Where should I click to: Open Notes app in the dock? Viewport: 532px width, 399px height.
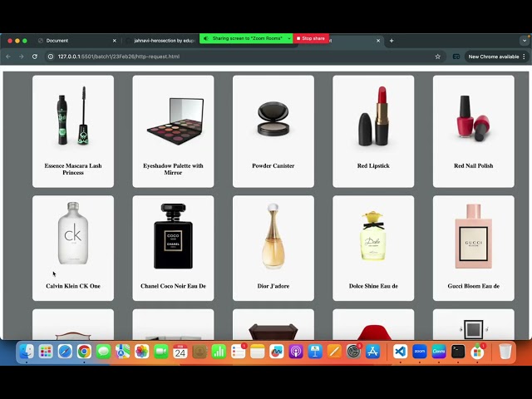point(257,352)
